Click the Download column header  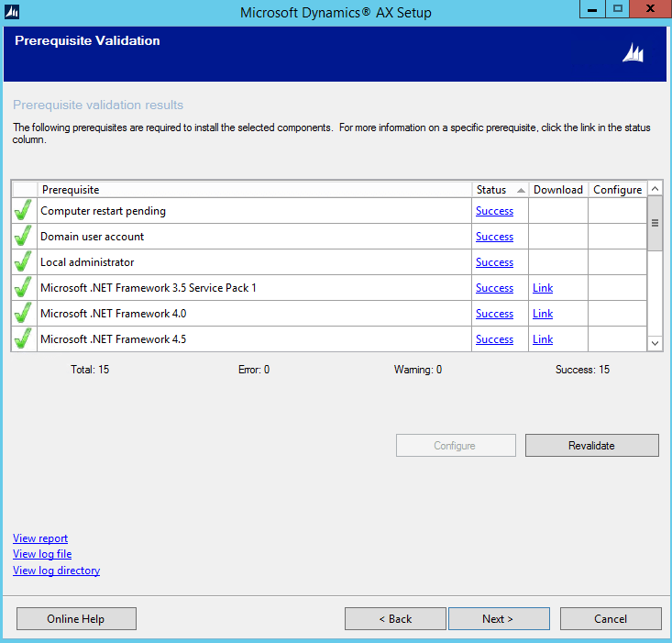[558, 190]
